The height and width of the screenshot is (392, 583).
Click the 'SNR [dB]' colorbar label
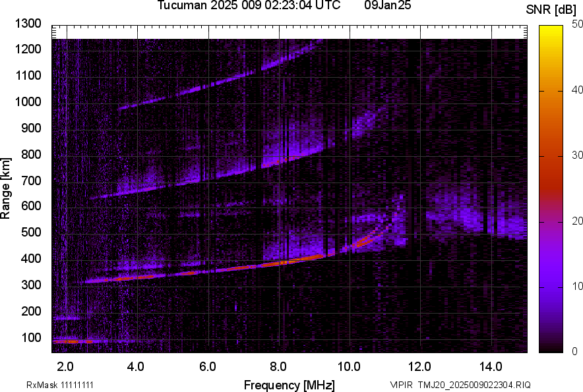coord(551,10)
